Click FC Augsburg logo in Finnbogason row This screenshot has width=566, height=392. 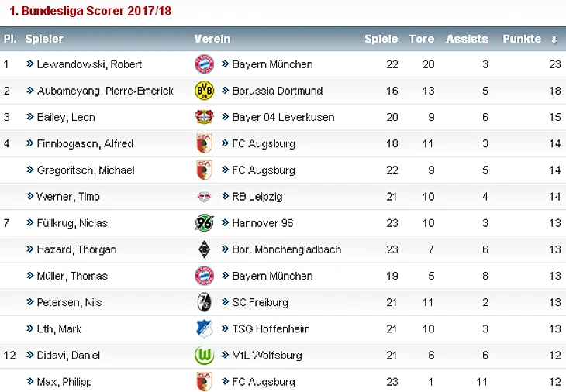203,143
